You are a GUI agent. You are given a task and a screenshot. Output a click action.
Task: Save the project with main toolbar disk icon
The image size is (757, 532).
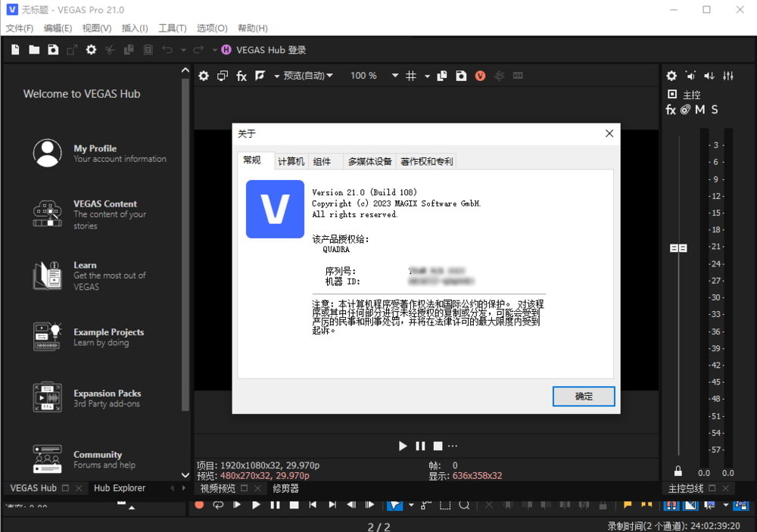[53, 50]
